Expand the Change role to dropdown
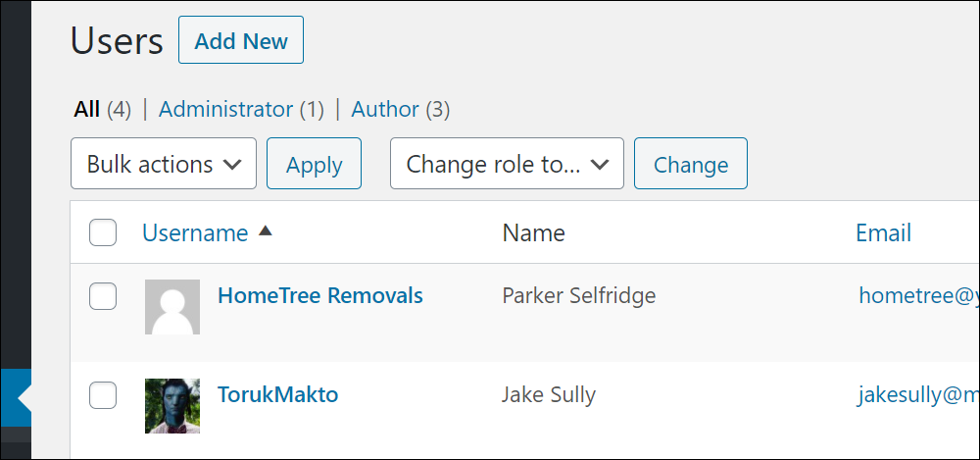The width and height of the screenshot is (980, 460). (x=507, y=164)
